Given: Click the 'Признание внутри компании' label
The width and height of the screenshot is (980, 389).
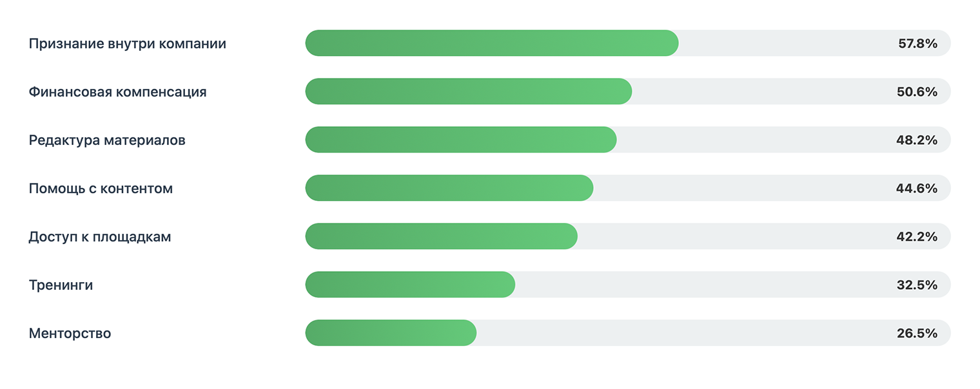Looking at the screenshot, I should [x=128, y=44].
